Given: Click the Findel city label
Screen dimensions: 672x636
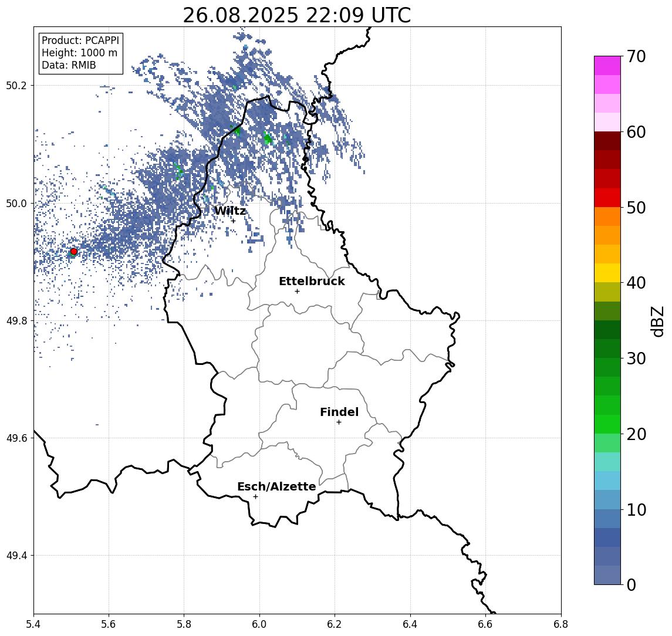Looking at the screenshot, I should click(339, 412).
